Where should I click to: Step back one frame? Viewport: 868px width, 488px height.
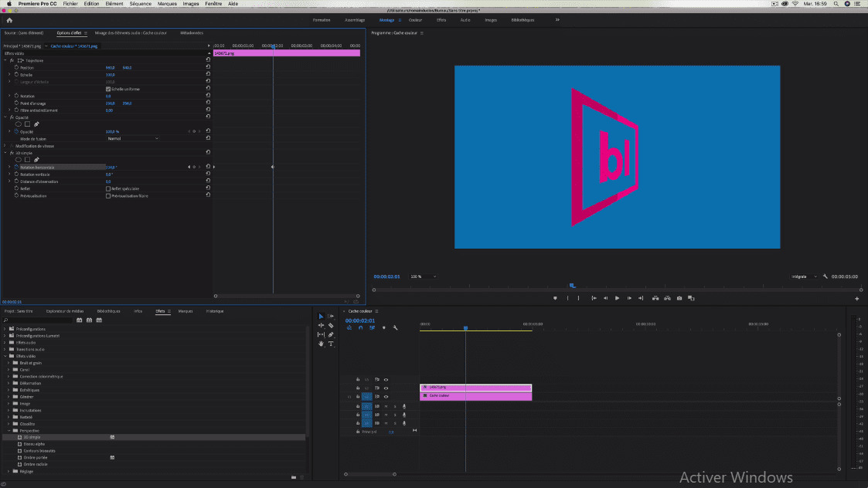tap(606, 298)
